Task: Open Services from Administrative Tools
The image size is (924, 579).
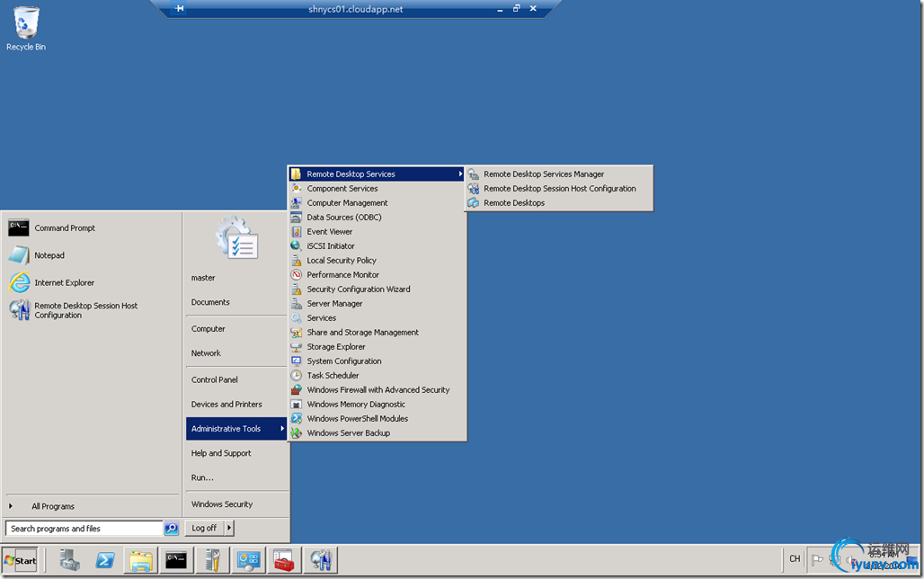Action: [377, 317]
